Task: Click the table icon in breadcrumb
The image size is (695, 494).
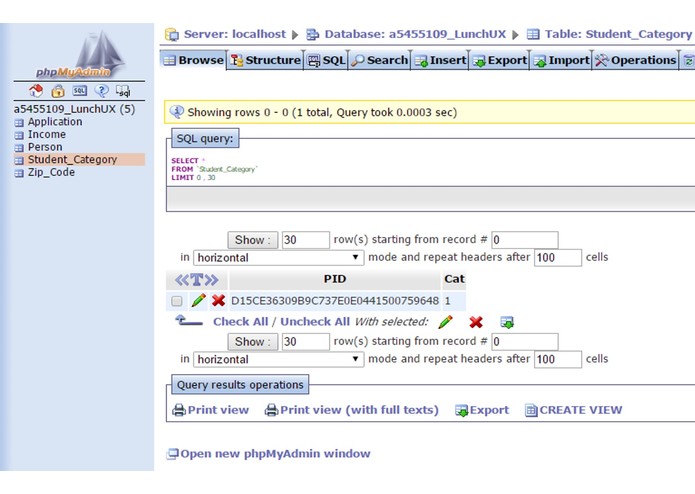Action: (x=533, y=35)
